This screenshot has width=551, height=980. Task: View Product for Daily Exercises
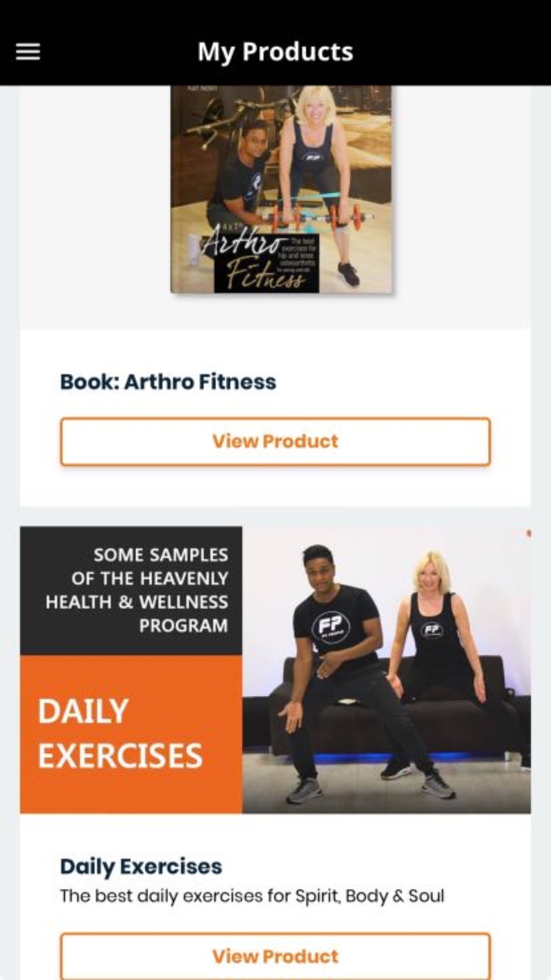(x=275, y=956)
